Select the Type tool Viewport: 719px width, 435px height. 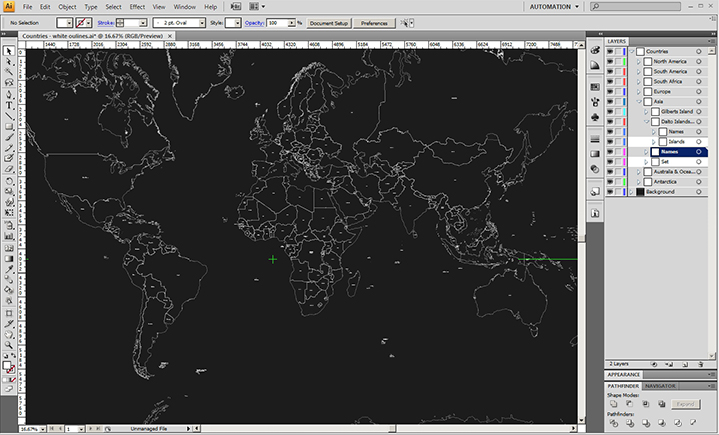(9, 105)
